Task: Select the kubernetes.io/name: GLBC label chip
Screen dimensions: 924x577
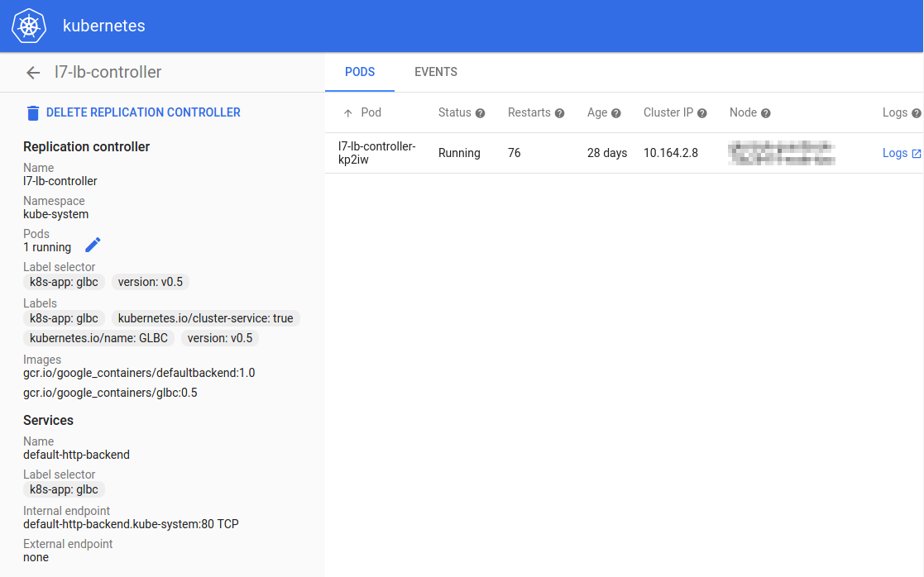Action: pos(98,338)
